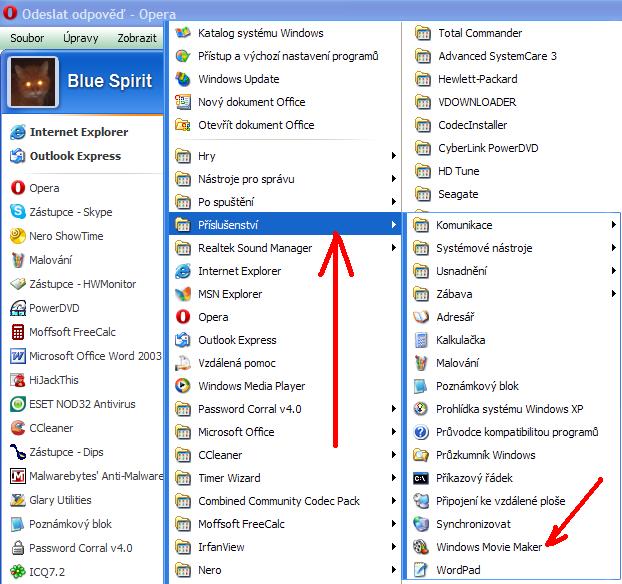Click the ESET NOD32 Antivirus icon
Image resolution: width=622 pixels, height=584 pixels.
tap(18, 404)
